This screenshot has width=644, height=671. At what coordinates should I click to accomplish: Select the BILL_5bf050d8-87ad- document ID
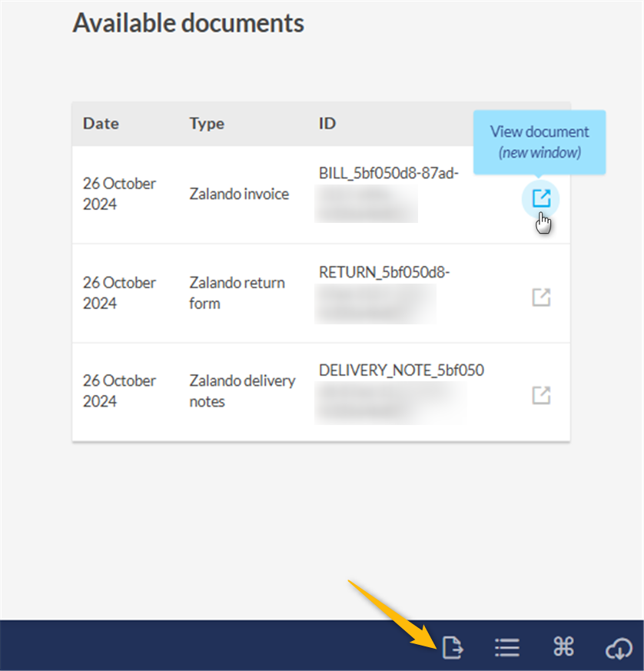(x=388, y=174)
